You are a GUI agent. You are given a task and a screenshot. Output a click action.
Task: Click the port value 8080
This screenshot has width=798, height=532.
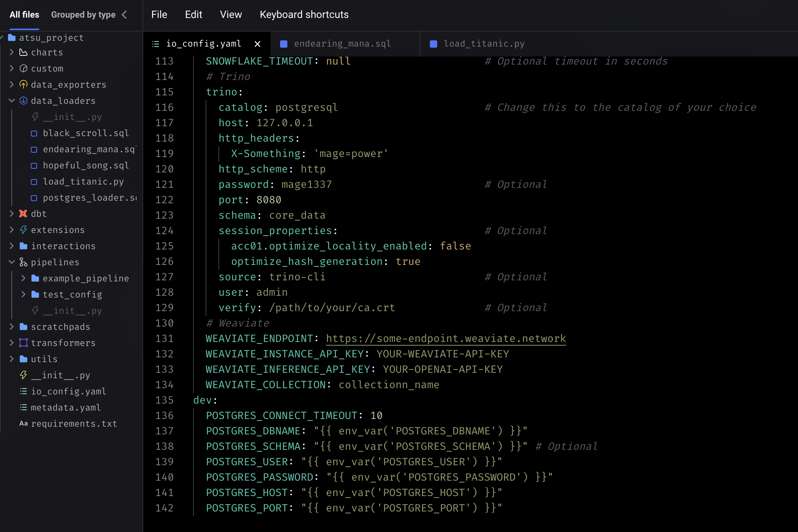tap(269, 200)
